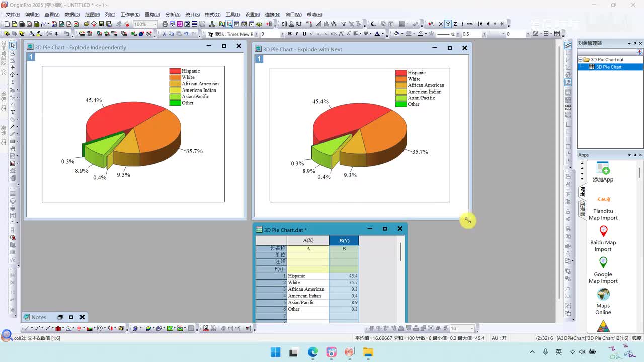Click Hispanic red legend swatch in Explode Independently chart
This screenshot has width=644, height=362.
coord(175,71)
